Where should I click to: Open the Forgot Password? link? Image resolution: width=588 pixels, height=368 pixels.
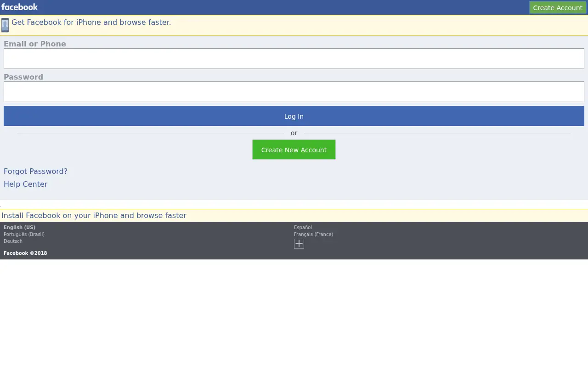coord(35,171)
